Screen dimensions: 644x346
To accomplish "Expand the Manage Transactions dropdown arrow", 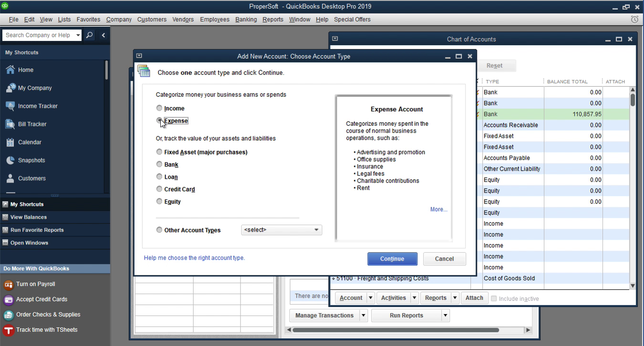I will (x=364, y=315).
